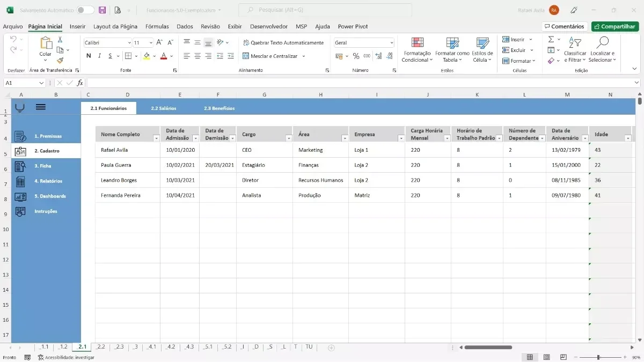
Task: Toggle bold N formatting
Action: tap(89, 56)
